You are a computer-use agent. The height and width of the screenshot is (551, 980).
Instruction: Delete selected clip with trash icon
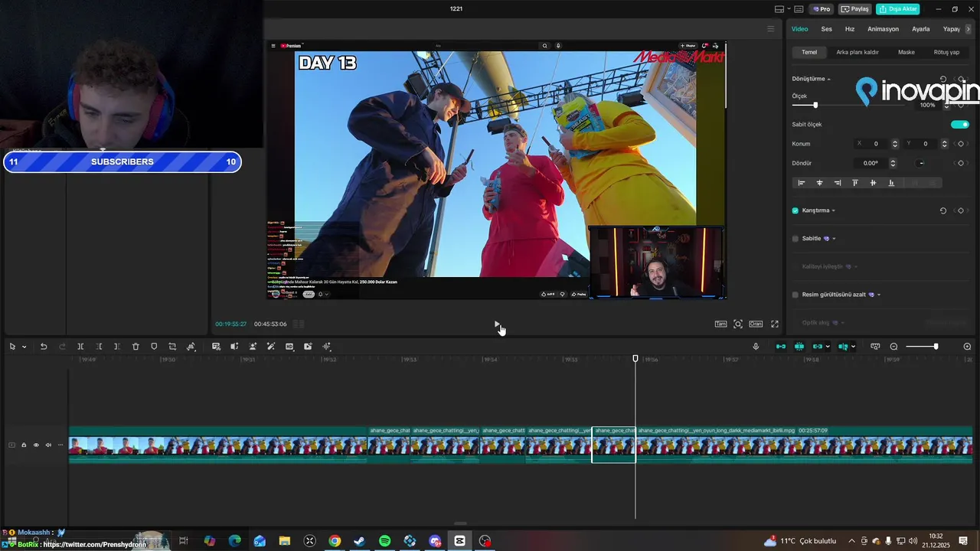[136, 347]
